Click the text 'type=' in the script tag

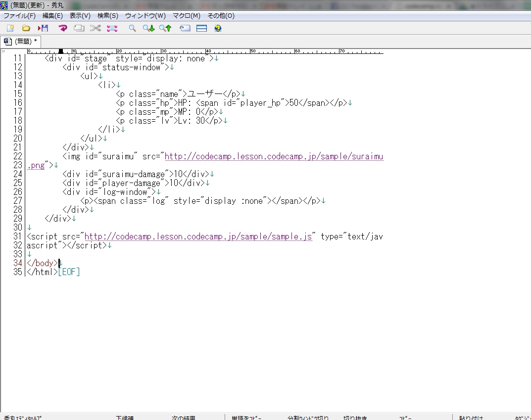pyautogui.click(x=332, y=236)
